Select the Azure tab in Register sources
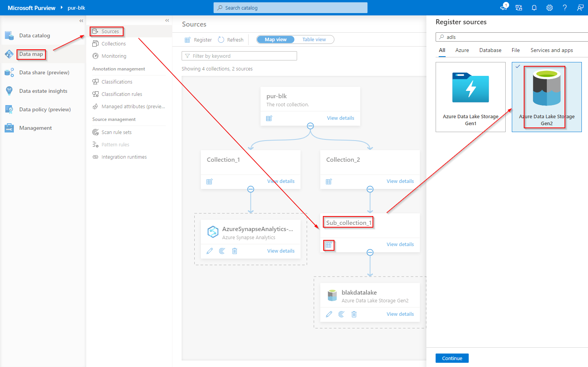Screen dimensions: 588x367 pos(462,50)
